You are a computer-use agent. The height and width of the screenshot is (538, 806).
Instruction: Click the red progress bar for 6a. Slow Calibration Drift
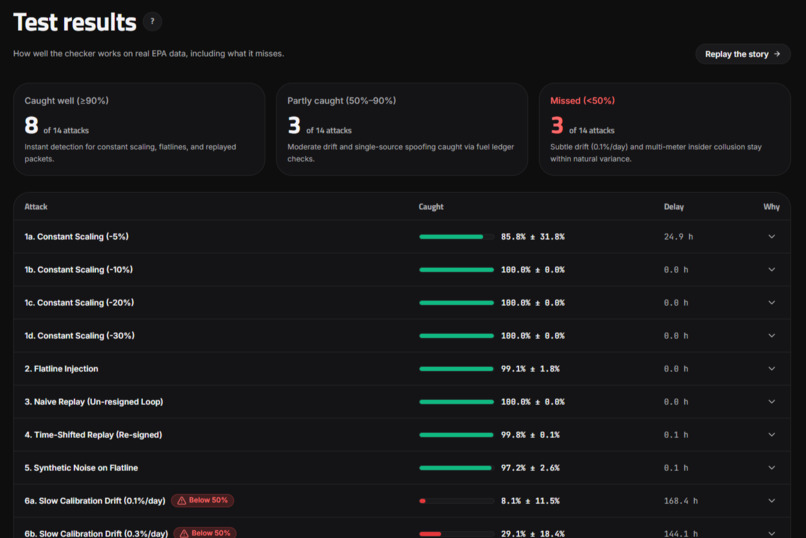coord(456,501)
